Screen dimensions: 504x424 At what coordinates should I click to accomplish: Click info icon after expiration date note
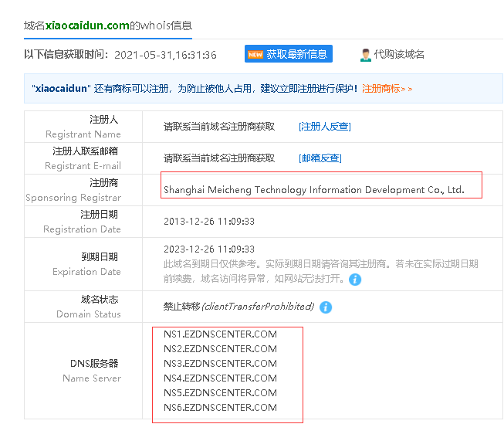coord(354,279)
